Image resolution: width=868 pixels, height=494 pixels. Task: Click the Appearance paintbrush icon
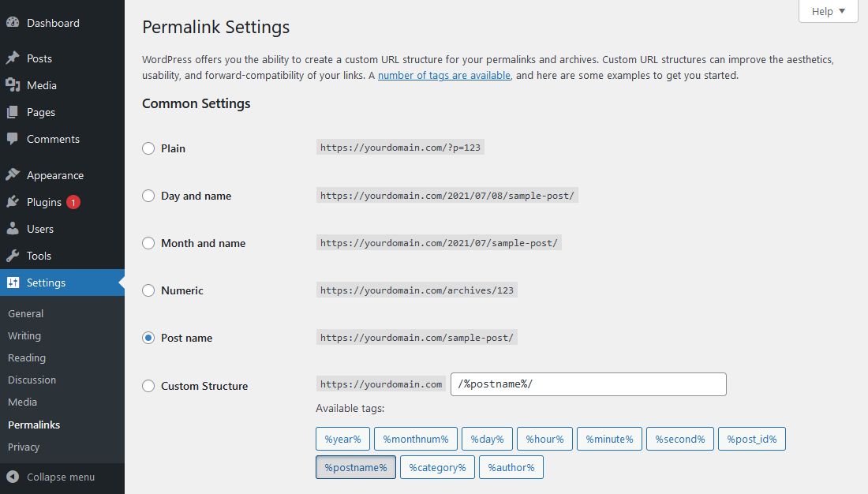13,175
